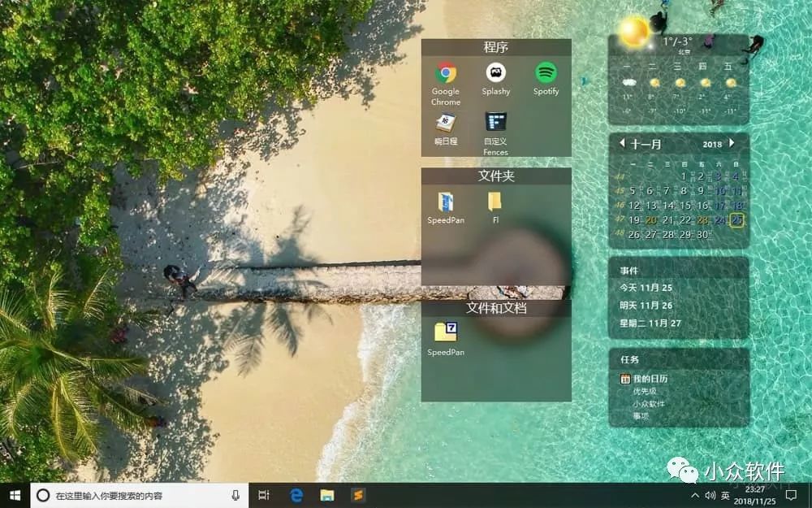812x508 pixels.
Task: Click the 程序 fence title bar
Action: tap(496, 47)
